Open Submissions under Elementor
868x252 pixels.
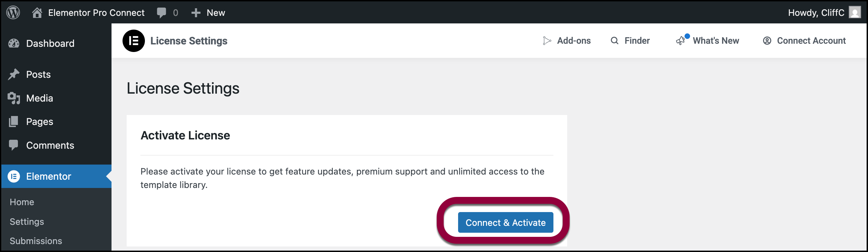(x=36, y=241)
